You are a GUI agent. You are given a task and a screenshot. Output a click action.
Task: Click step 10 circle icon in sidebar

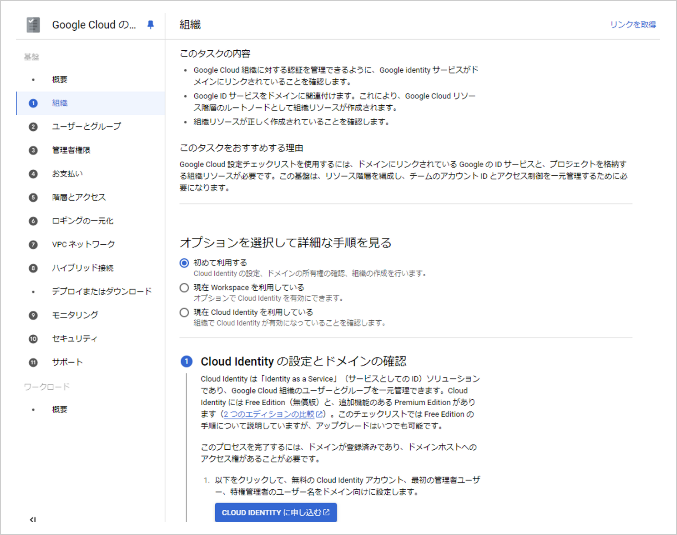pos(33,339)
